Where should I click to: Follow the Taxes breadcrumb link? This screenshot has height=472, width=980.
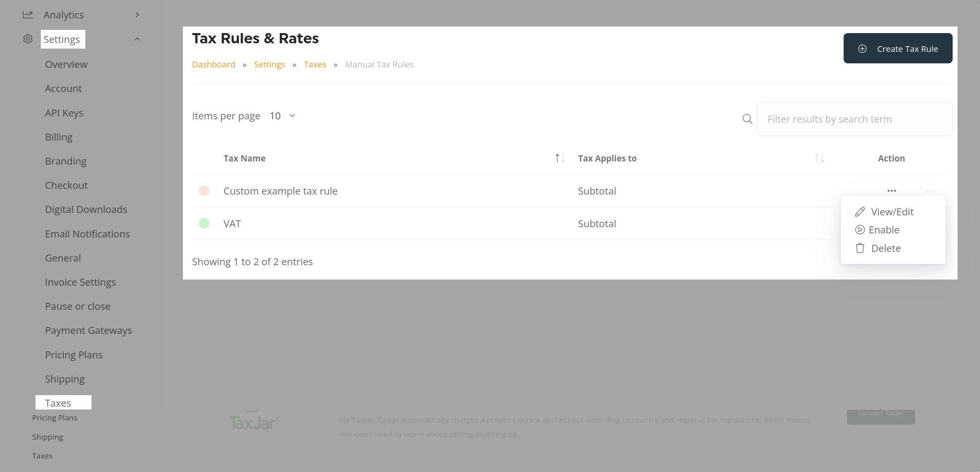pyautogui.click(x=314, y=65)
